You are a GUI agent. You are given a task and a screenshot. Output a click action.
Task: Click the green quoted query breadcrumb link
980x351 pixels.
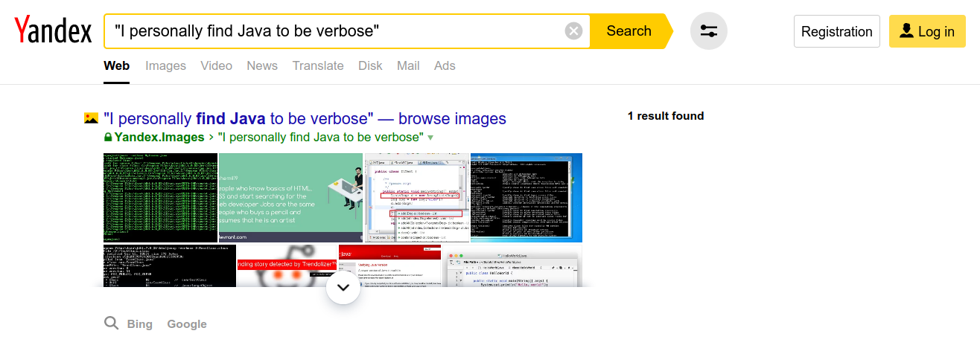pyautogui.click(x=320, y=138)
